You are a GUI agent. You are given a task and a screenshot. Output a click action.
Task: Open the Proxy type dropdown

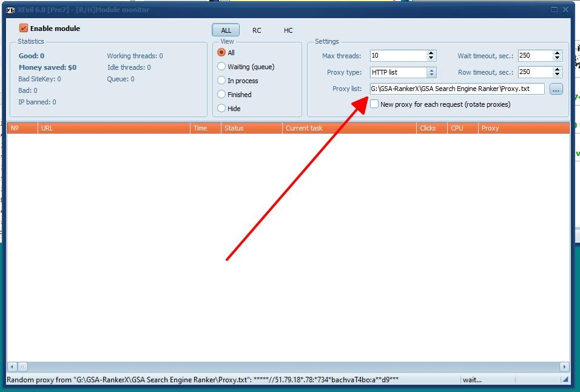pos(431,72)
